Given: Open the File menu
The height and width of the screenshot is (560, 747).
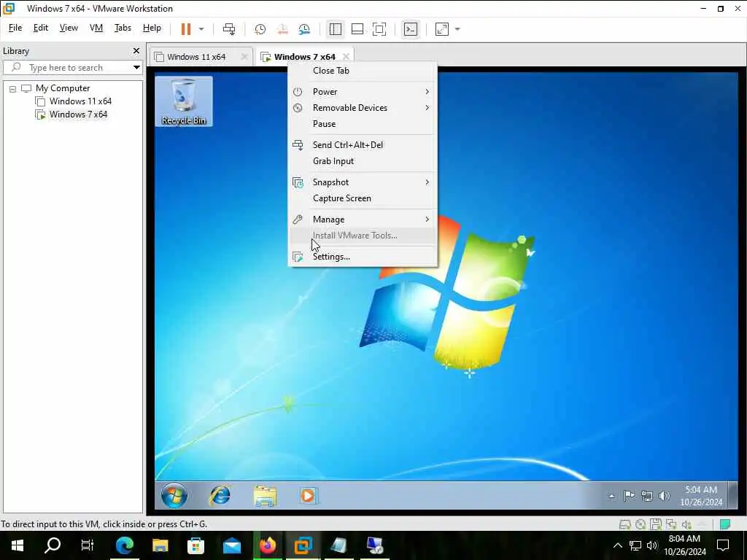Looking at the screenshot, I should 15,28.
